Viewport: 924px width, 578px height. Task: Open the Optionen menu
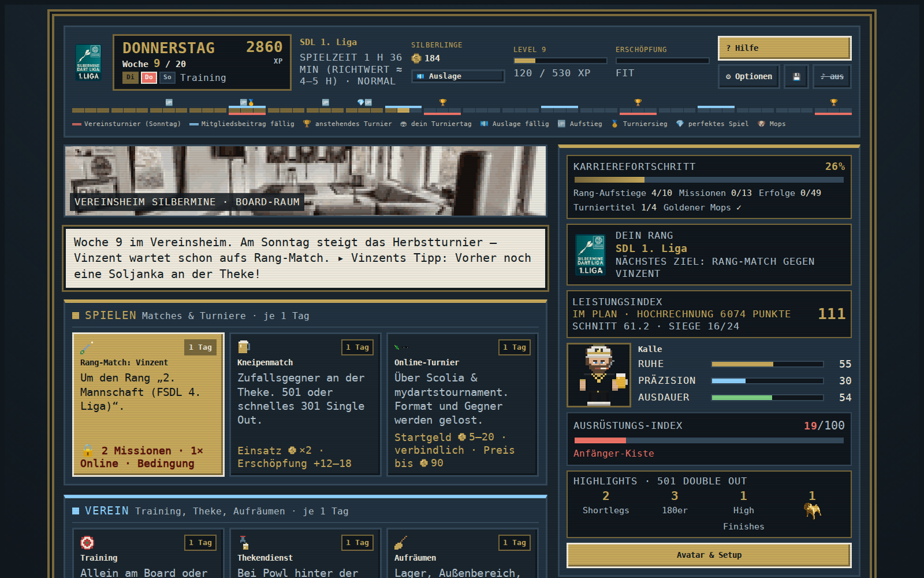[x=748, y=76]
